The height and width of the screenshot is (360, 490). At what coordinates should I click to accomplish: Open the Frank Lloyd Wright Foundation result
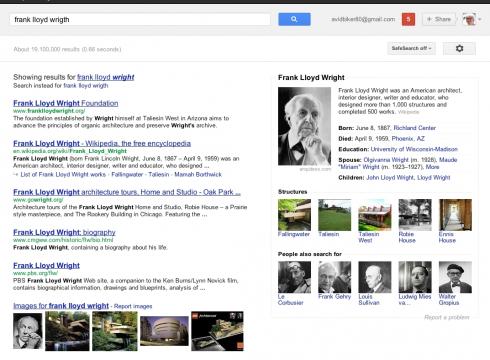click(x=66, y=103)
